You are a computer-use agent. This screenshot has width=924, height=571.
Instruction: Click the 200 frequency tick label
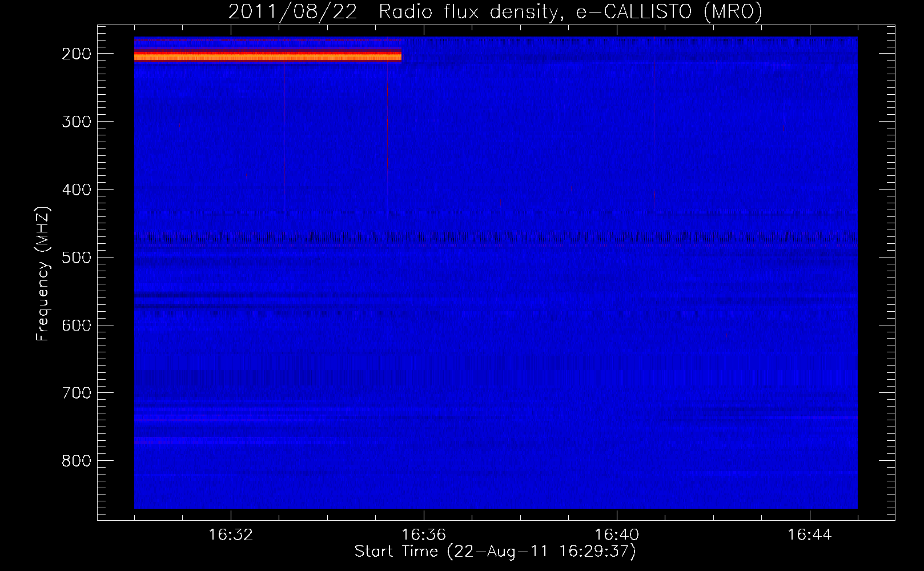(77, 54)
